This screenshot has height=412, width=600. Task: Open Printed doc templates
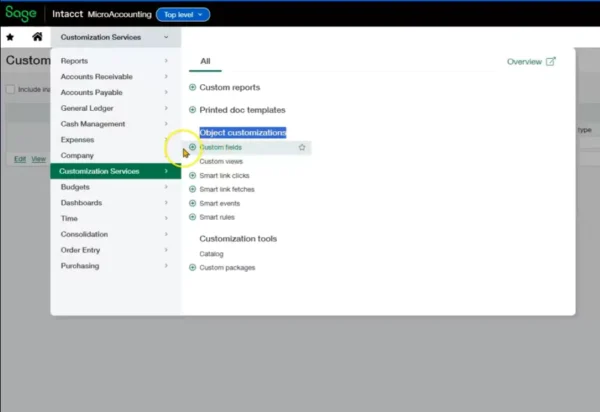(x=242, y=110)
